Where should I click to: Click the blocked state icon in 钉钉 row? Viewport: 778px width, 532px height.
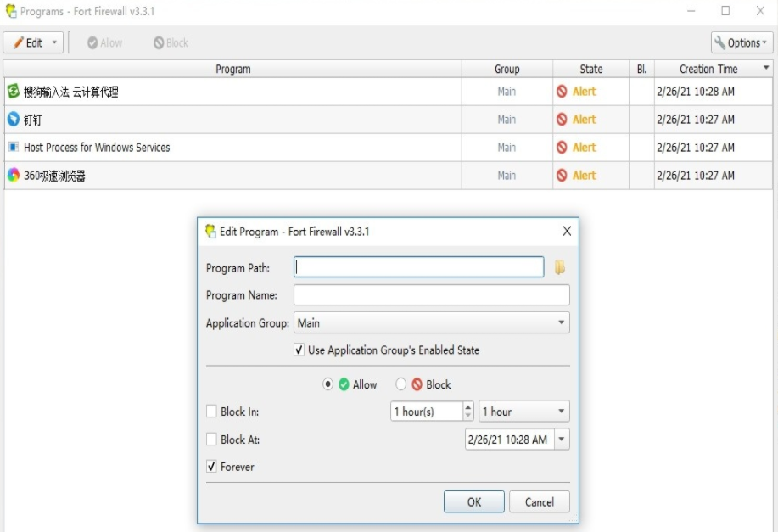(x=562, y=119)
